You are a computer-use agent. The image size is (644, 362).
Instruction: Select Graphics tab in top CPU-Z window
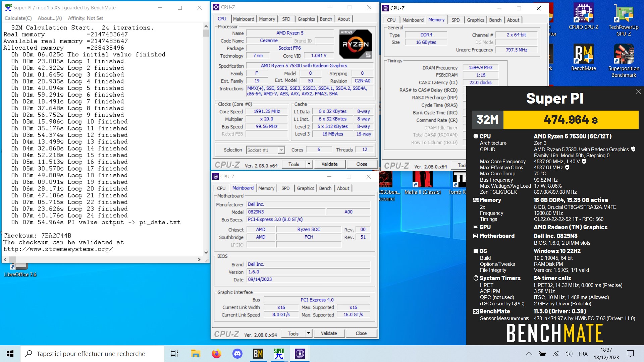pos(306,19)
